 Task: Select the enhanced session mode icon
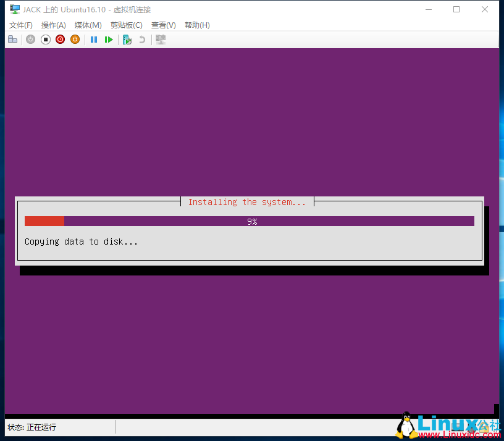160,39
